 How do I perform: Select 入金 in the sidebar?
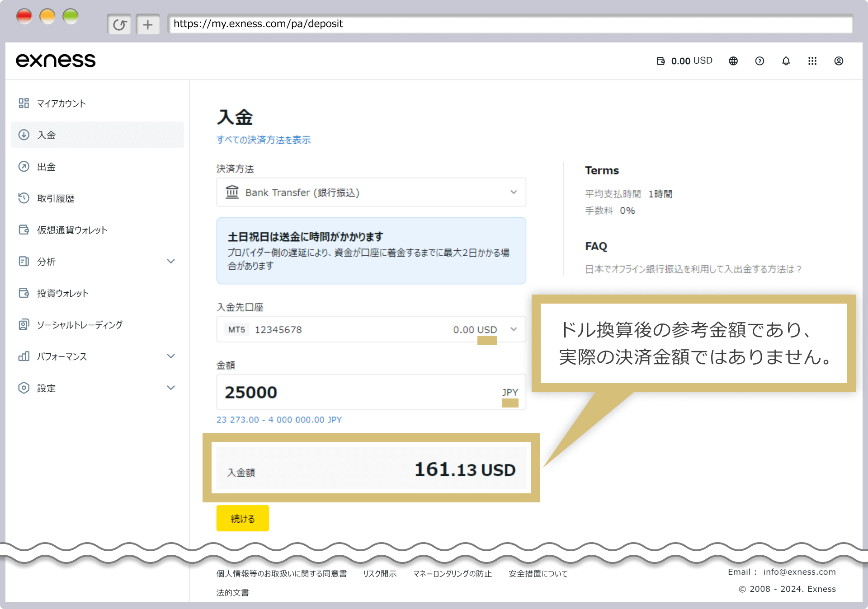pyautogui.click(x=97, y=135)
